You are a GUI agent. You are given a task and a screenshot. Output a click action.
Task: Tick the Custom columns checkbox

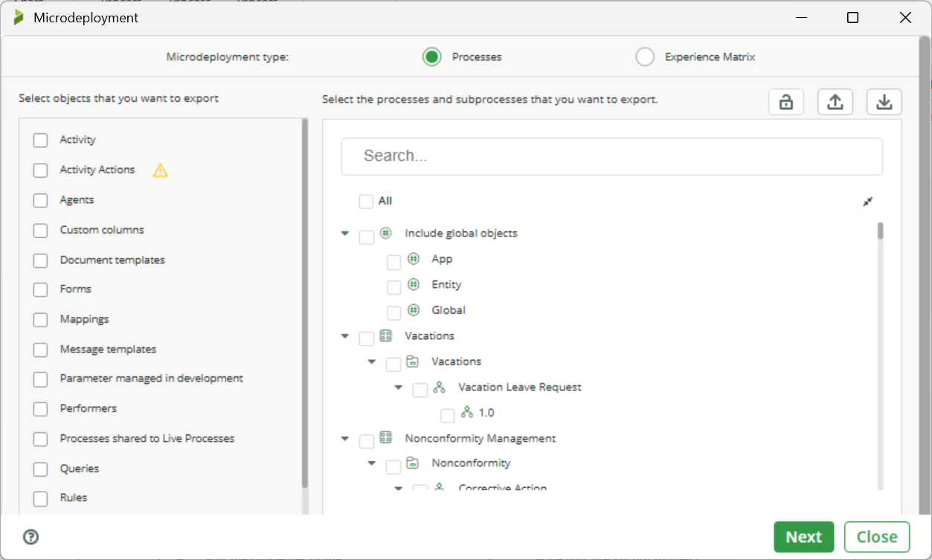click(x=40, y=231)
